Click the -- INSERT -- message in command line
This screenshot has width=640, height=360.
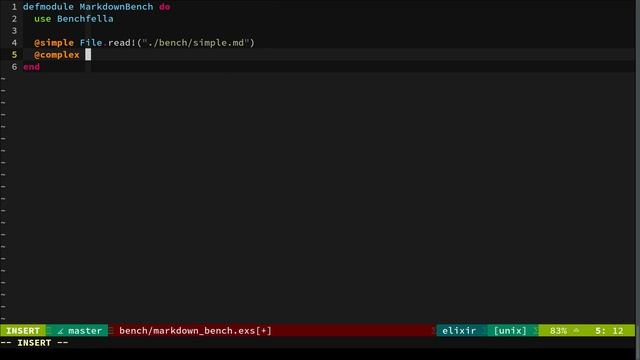click(34, 343)
